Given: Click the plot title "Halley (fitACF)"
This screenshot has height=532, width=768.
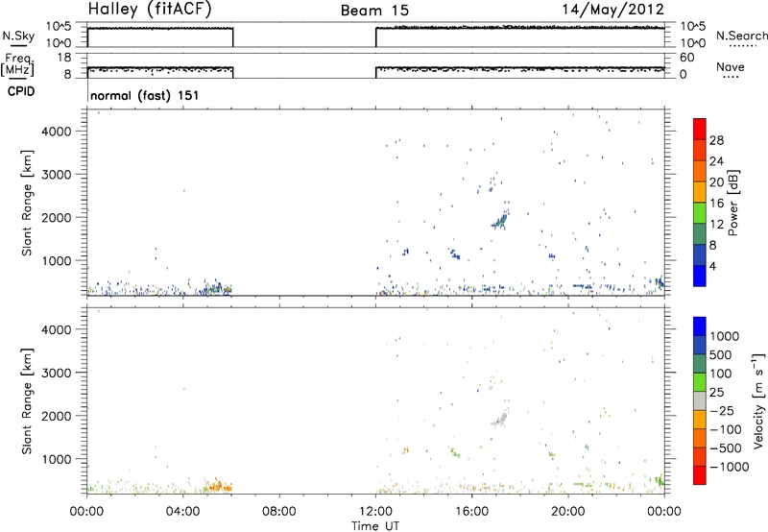Looking at the screenshot, I should (150, 9).
